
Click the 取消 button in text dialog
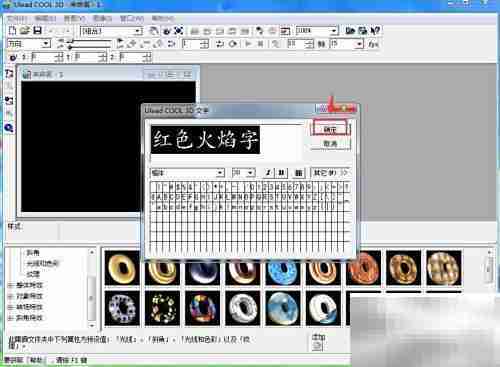[330, 144]
